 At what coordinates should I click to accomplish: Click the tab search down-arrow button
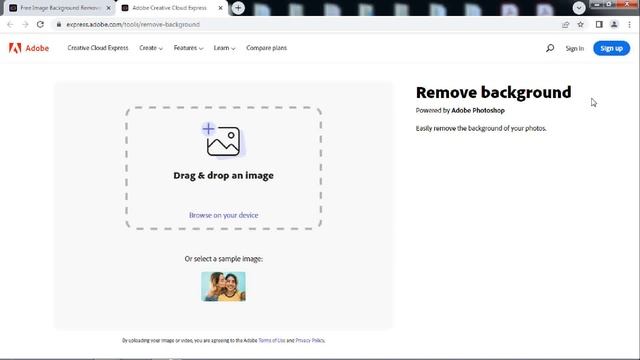click(578, 8)
